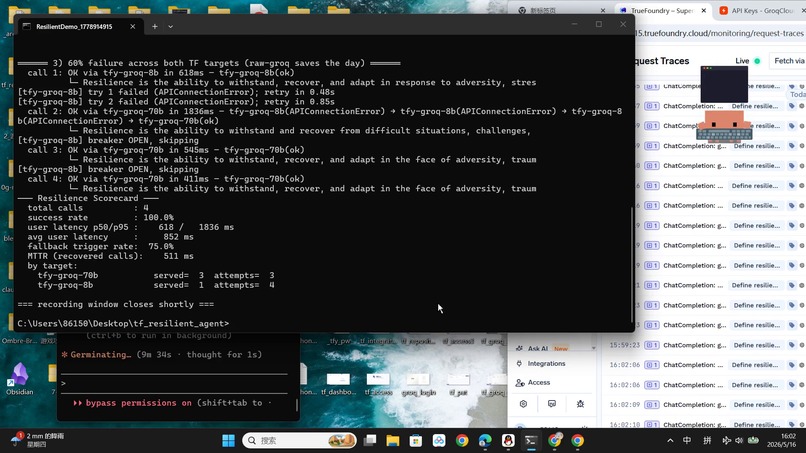Toggle the 中 input language indicator
Image resolution: width=806 pixels, height=453 pixels.
(x=687, y=441)
